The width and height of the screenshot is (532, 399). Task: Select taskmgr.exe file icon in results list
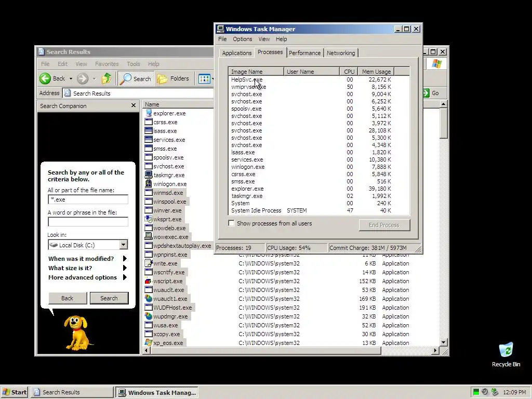[x=148, y=175]
